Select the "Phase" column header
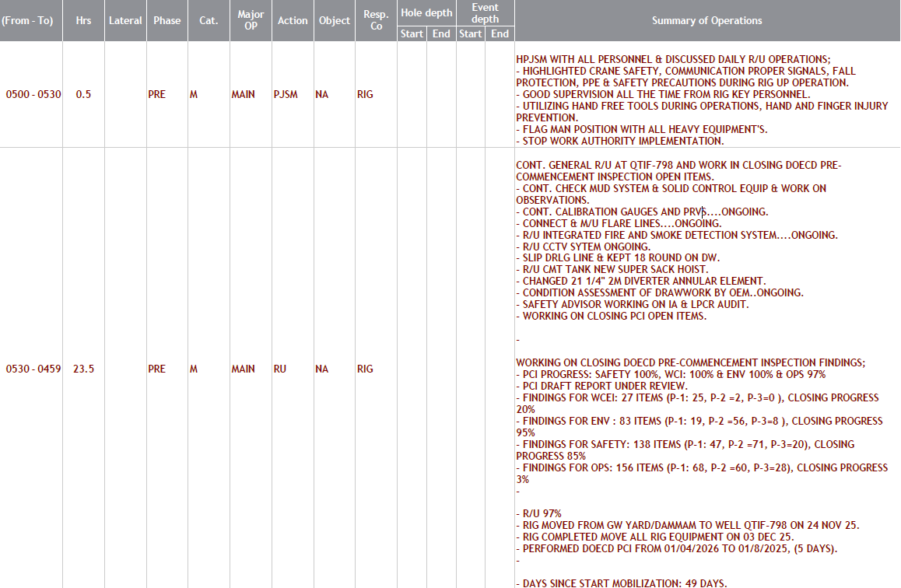901x588 pixels. [x=167, y=21]
